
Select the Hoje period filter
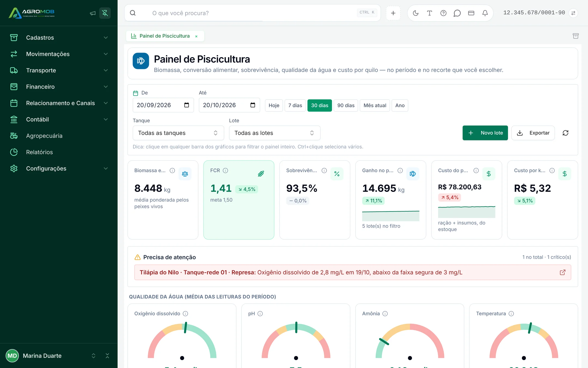click(x=274, y=105)
